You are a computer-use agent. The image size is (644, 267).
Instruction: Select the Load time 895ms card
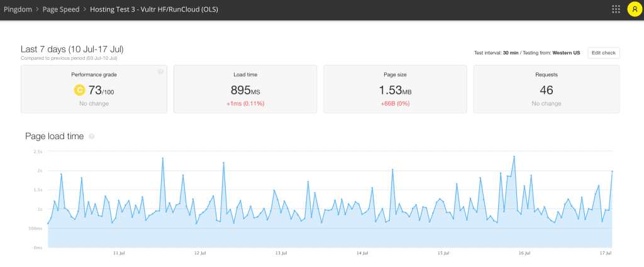(x=245, y=89)
